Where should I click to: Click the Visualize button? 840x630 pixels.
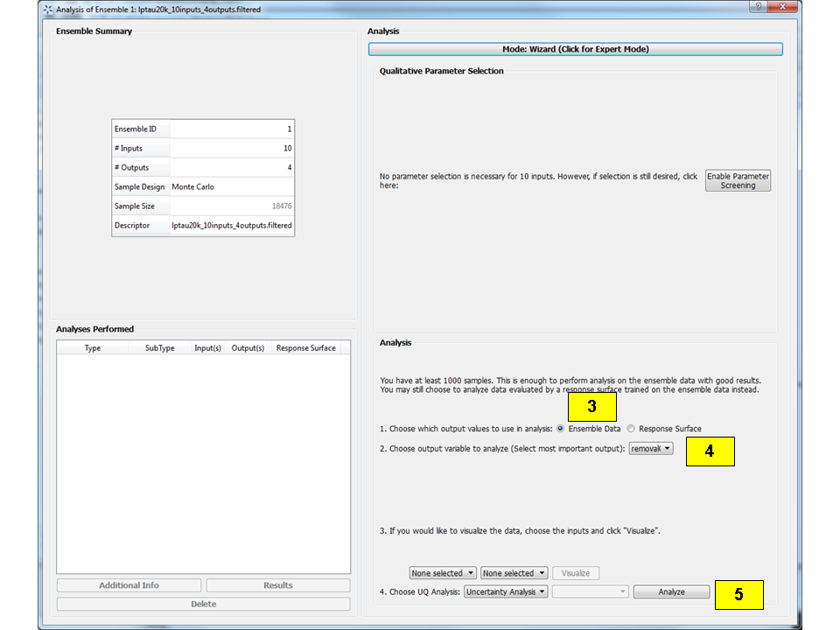tap(575, 572)
